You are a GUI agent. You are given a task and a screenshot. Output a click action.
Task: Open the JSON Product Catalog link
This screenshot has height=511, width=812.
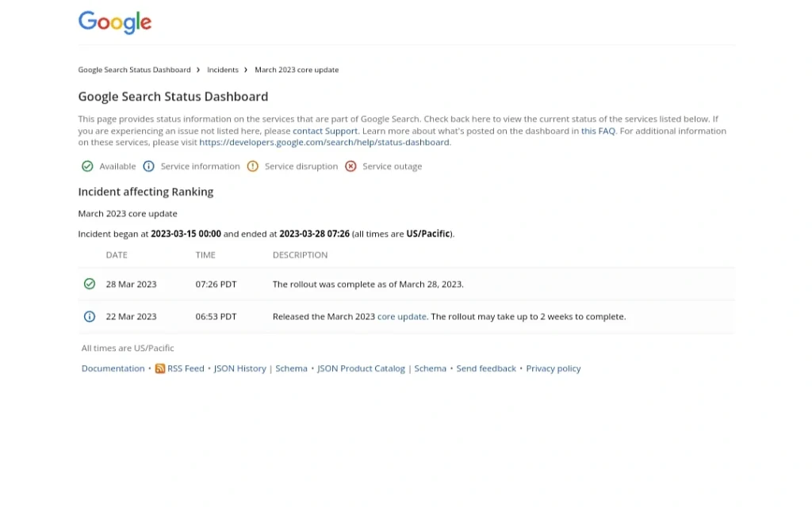click(361, 368)
